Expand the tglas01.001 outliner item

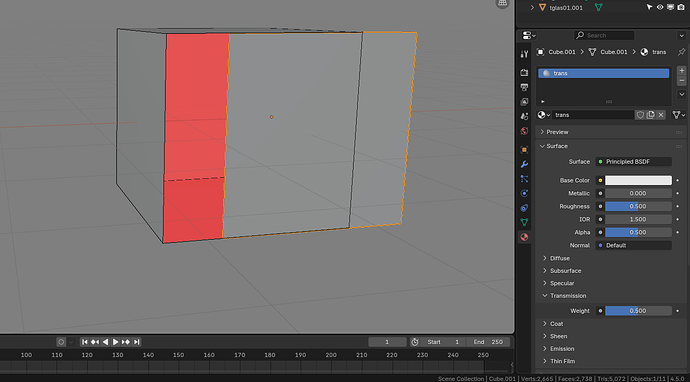(532, 7)
